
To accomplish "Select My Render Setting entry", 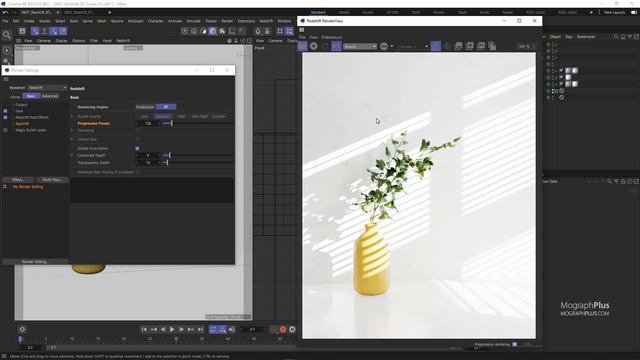I will 28,187.
